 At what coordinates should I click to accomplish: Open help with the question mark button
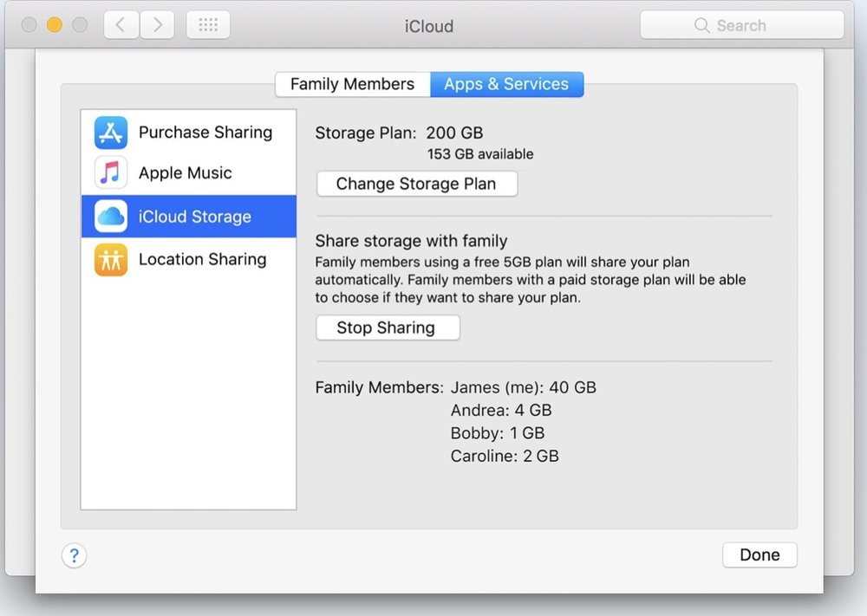tap(74, 555)
